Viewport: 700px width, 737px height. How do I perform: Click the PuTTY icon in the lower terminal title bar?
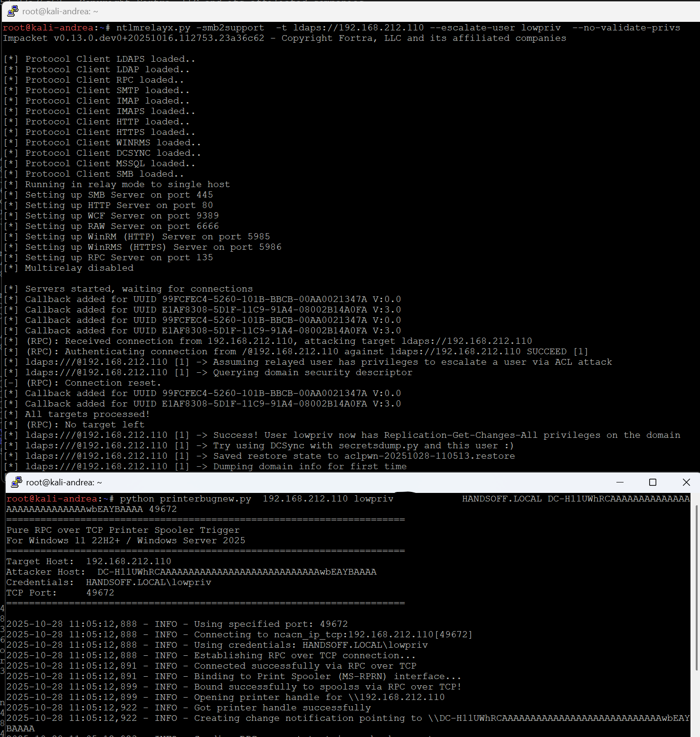click(17, 482)
